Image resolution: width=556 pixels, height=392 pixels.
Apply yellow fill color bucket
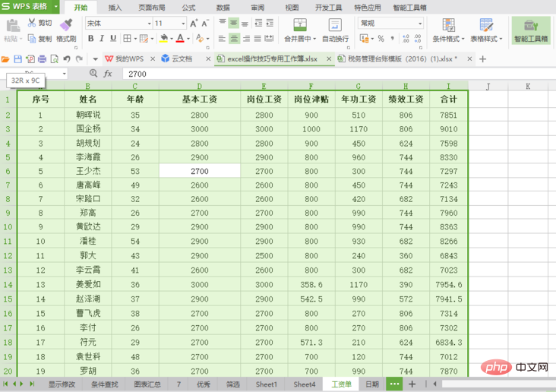coord(164,38)
